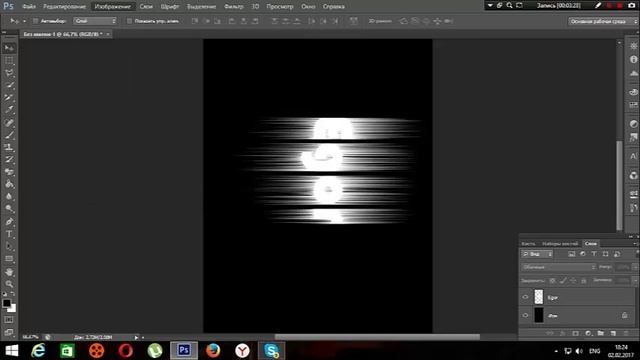Screen dimensions: 640x360
Task: Create a new layer
Action: pos(613,333)
